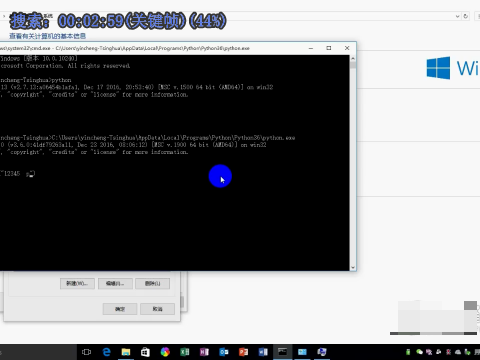Open the WeChat tray icon
Screen dimensions: 480x360
[x=419, y=352]
